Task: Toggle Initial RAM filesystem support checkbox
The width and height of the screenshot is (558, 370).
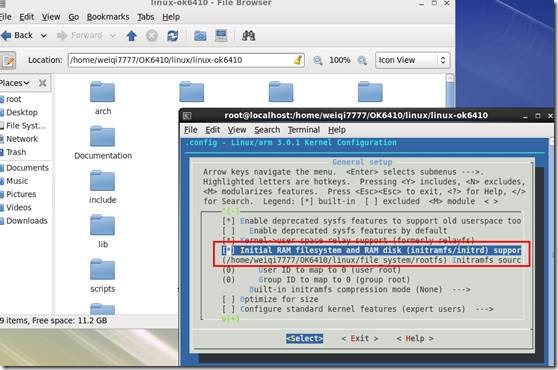Action: [x=228, y=250]
